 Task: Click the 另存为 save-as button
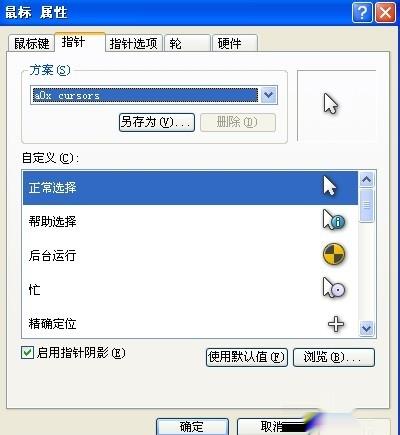click(x=157, y=122)
